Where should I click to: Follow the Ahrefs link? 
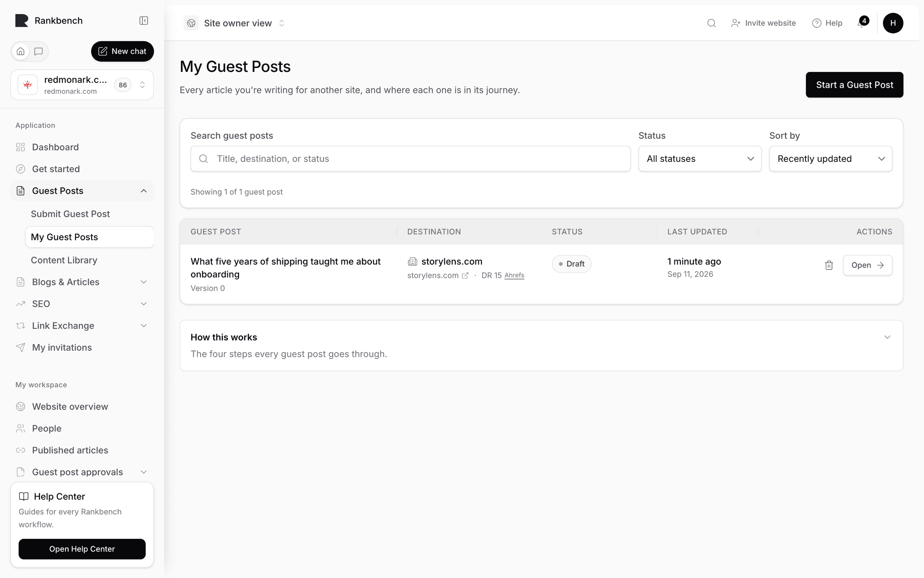[x=514, y=275]
